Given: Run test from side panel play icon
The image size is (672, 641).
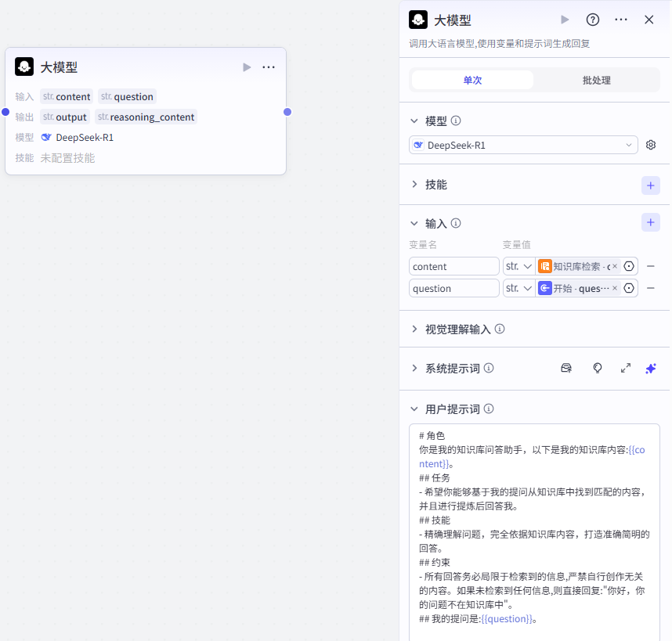Looking at the screenshot, I should (565, 20).
